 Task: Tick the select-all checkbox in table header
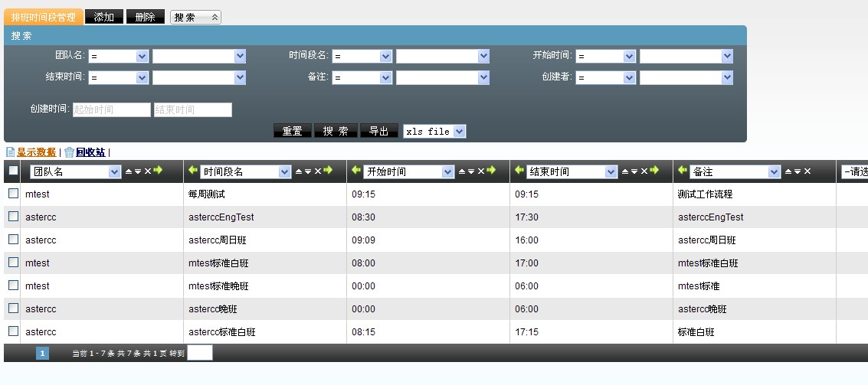click(13, 171)
